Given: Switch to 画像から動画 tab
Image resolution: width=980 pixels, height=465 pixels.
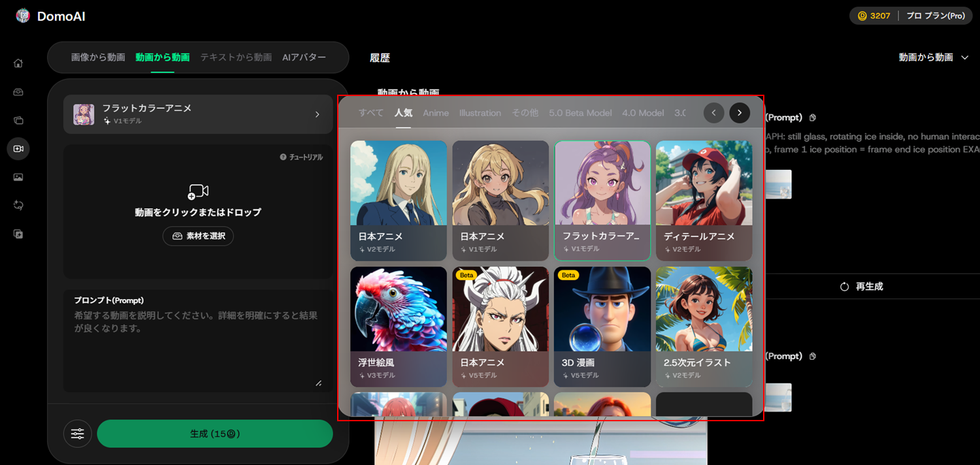Looking at the screenshot, I should coord(98,57).
